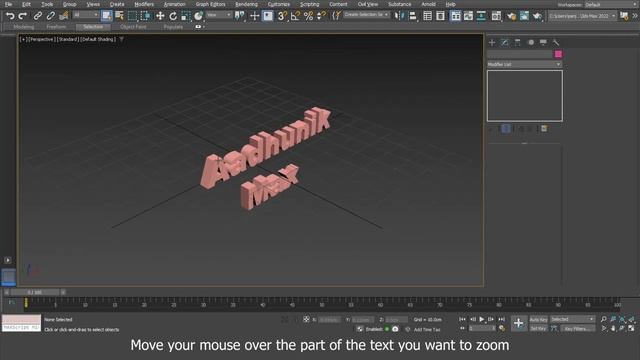The height and width of the screenshot is (360, 640).
Task: Click the large Set Keys plus button
Action: pyautogui.click(x=518, y=324)
